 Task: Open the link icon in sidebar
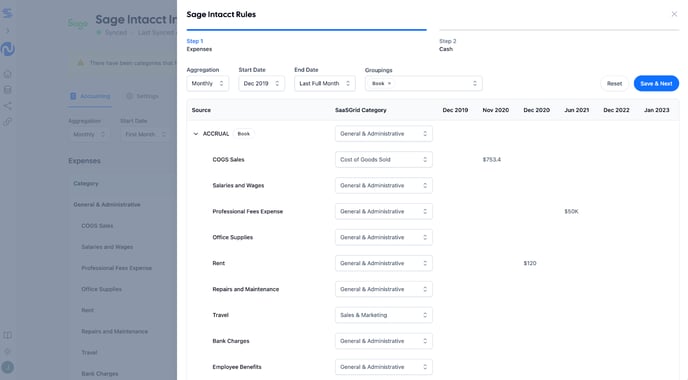[x=7, y=122]
